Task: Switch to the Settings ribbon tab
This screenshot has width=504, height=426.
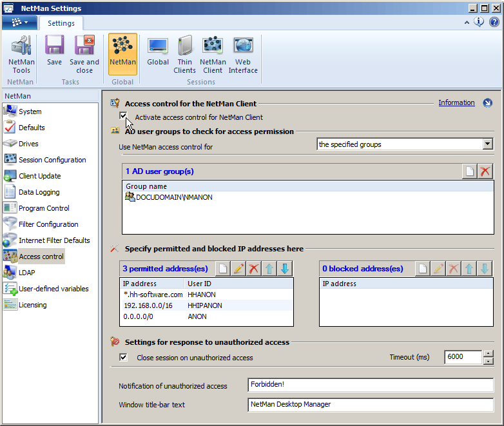Action: pos(61,23)
